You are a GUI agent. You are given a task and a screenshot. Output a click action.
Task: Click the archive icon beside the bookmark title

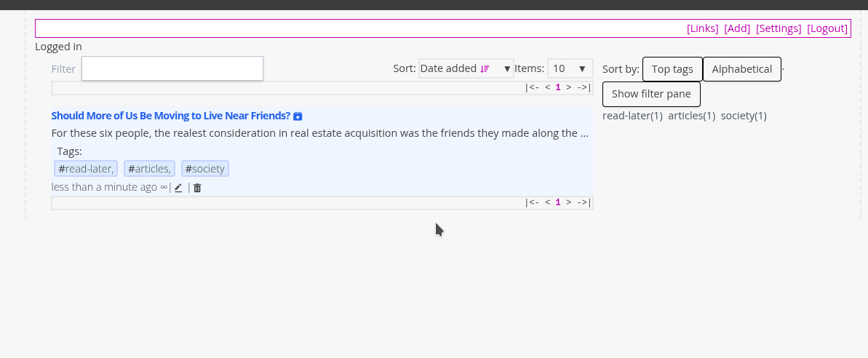click(298, 116)
